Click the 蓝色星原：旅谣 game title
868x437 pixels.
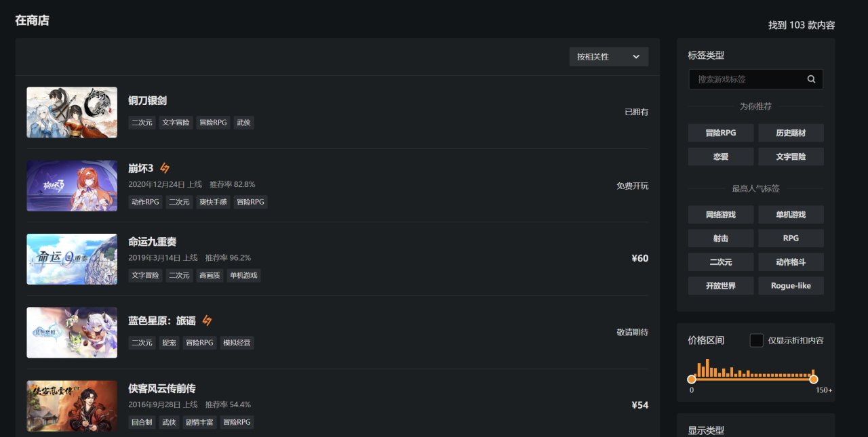[162, 321]
